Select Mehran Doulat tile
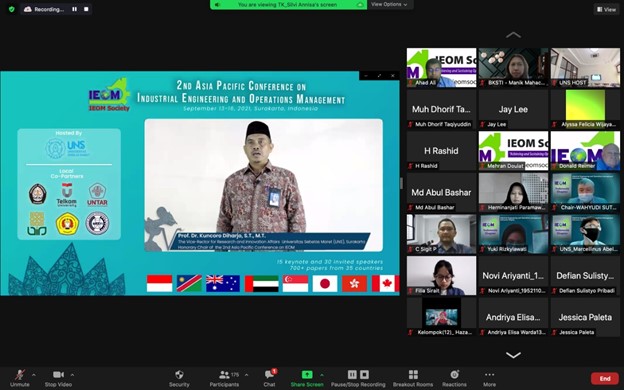This screenshot has height=390, width=624. tap(513, 150)
